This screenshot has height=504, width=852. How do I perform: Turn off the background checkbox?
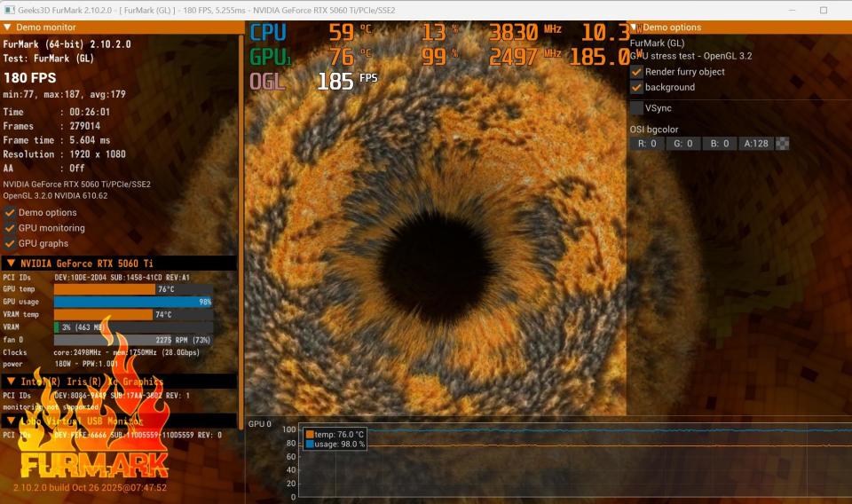pos(636,87)
